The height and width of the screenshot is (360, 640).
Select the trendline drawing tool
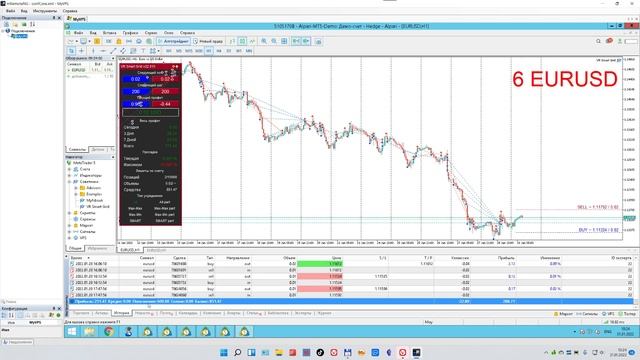coord(113,51)
